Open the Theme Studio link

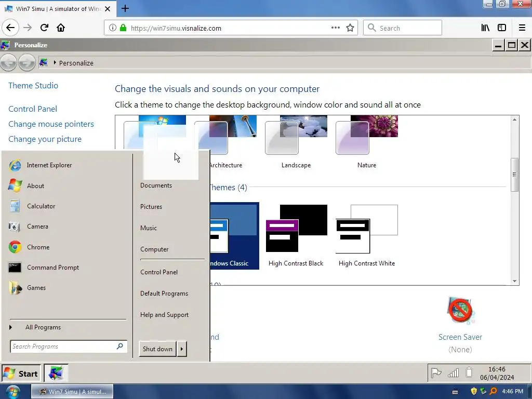33,86
